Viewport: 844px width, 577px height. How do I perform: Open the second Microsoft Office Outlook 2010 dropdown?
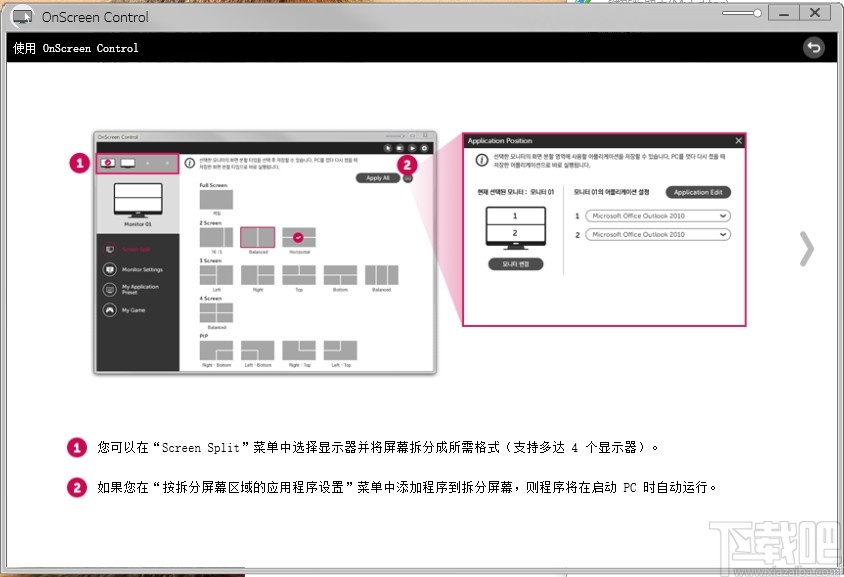click(x=659, y=234)
